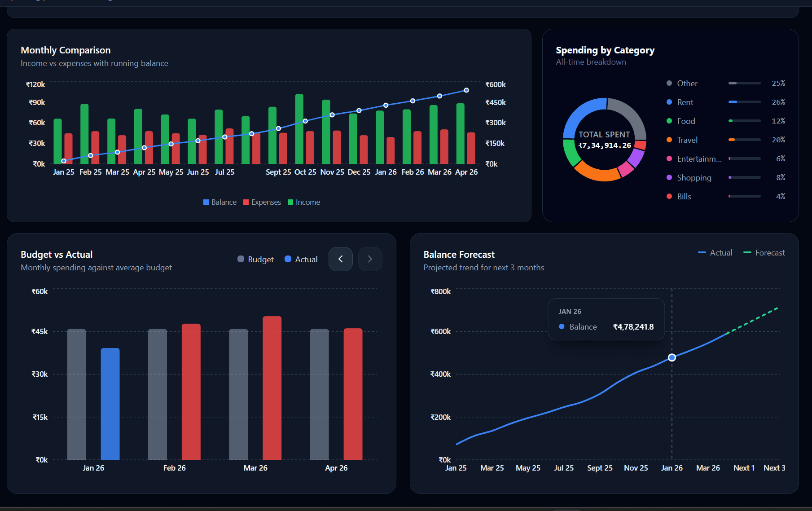Toggle the Expenses legend in Monthly Comparison
The height and width of the screenshot is (511, 812).
tap(262, 202)
